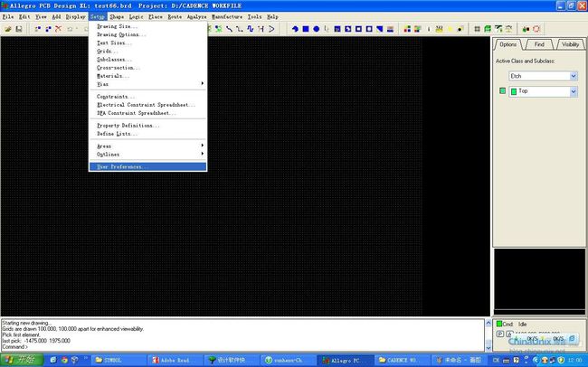Click the island delete shape icon
Viewport: 588px width, 367px height.
point(391,29)
